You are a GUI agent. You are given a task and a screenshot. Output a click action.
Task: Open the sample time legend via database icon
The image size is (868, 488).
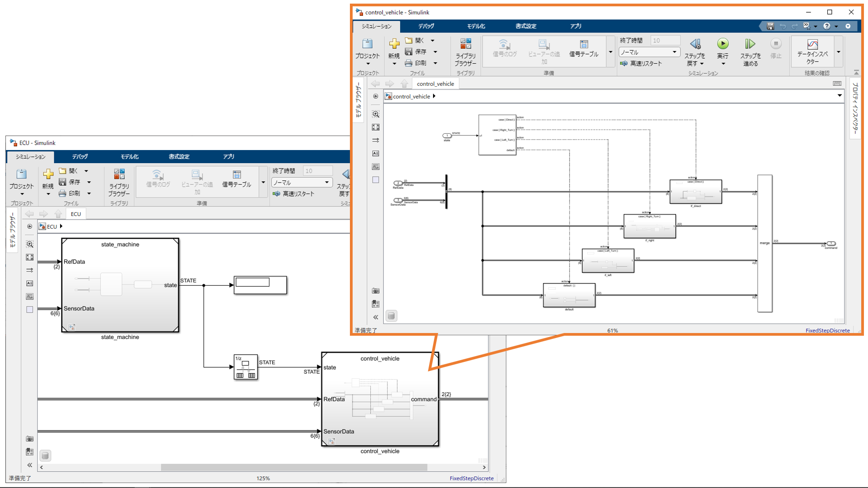391,315
